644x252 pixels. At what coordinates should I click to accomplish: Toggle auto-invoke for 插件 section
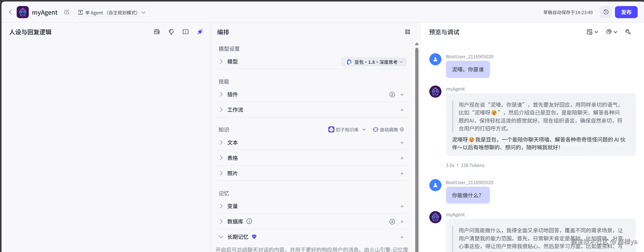(x=392, y=95)
